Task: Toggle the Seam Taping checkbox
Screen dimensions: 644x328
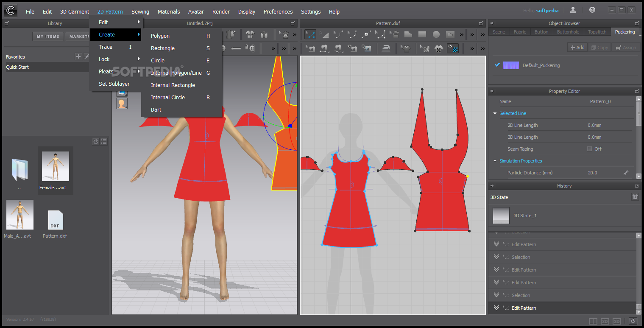Action: pos(589,149)
